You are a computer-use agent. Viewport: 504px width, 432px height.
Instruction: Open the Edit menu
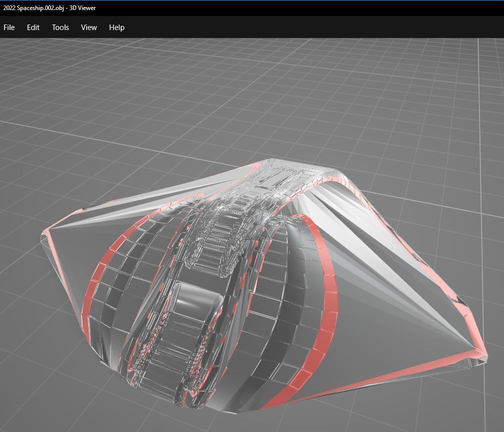[x=33, y=28]
